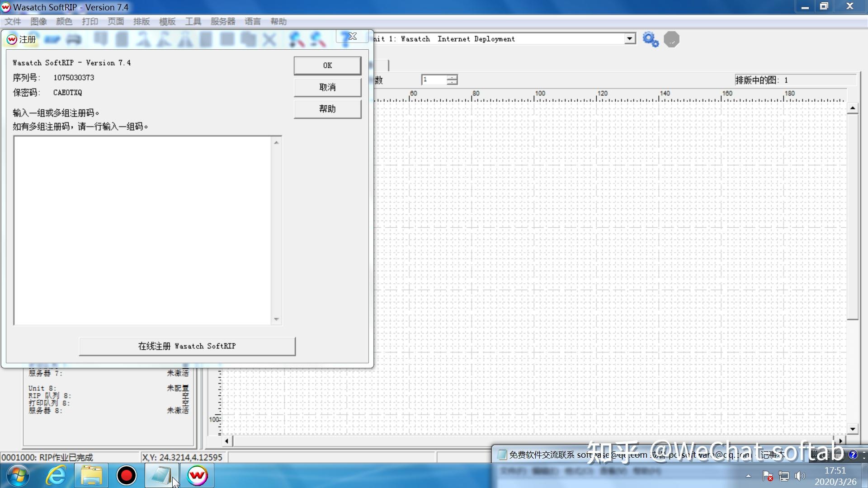Viewport: 868px width, 488px height.
Task: Click the Notepad taskbar icon
Action: [161, 476]
